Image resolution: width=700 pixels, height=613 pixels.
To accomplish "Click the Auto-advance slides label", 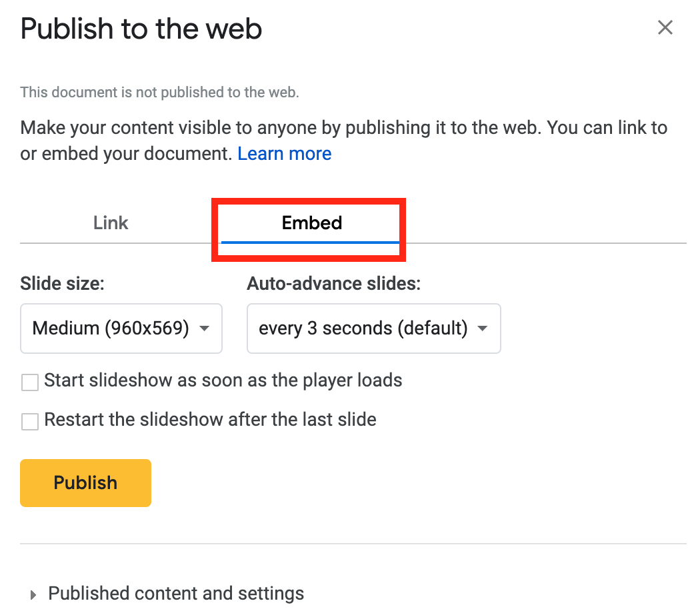I will point(334,284).
